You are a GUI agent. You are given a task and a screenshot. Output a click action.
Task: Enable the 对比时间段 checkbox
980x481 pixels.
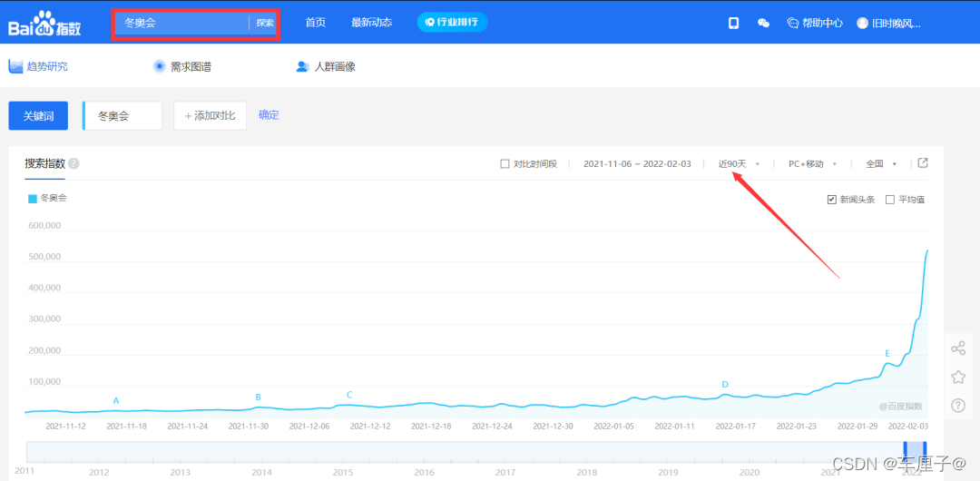click(x=505, y=164)
